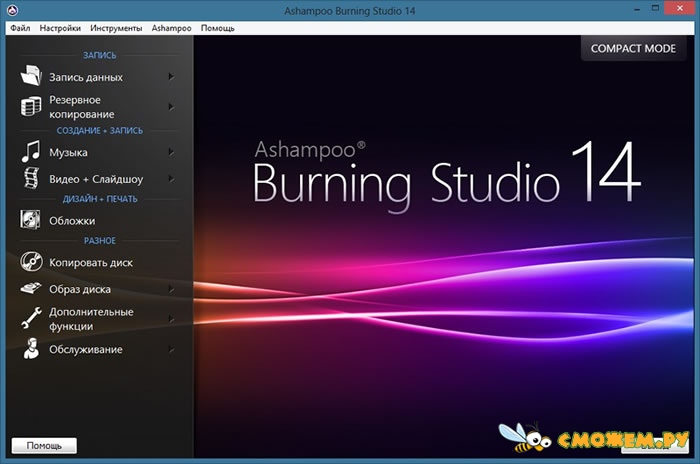Expand the Музыка submenu arrow

(x=171, y=152)
